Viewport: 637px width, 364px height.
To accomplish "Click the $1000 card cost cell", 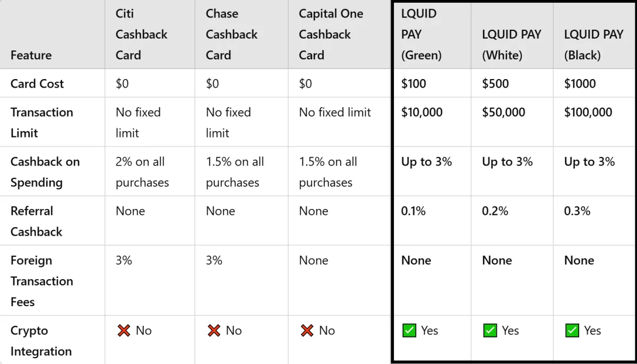I will (580, 83).
